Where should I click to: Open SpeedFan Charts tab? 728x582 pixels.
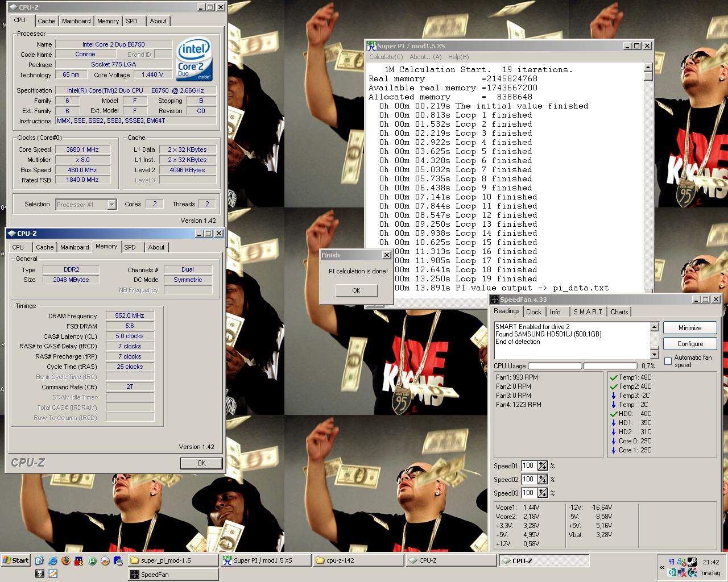coord(619,312)
